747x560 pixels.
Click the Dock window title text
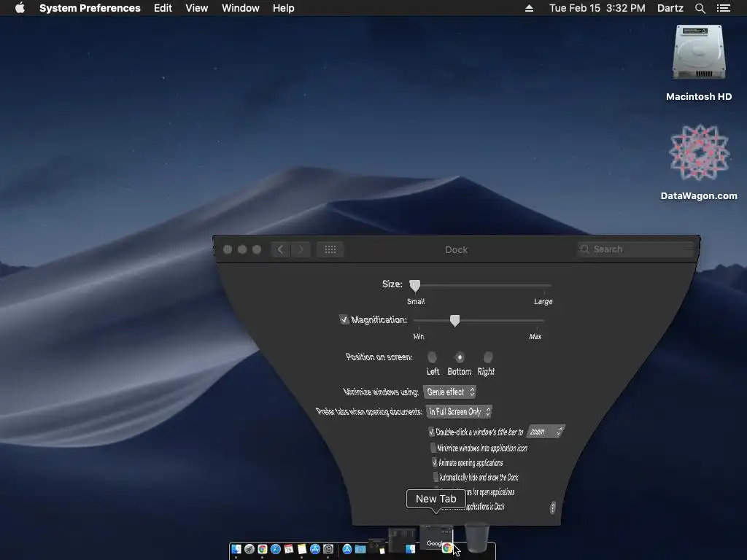tap(457, 249)
